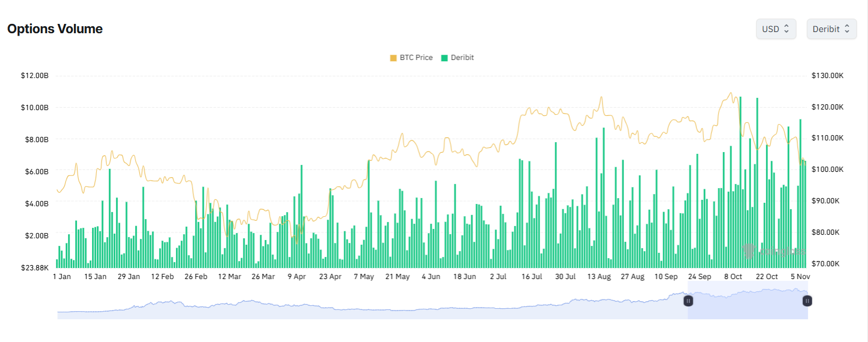Click the CoinGlass watermark logo
This screenshot has width=868, height=342.
749,251
